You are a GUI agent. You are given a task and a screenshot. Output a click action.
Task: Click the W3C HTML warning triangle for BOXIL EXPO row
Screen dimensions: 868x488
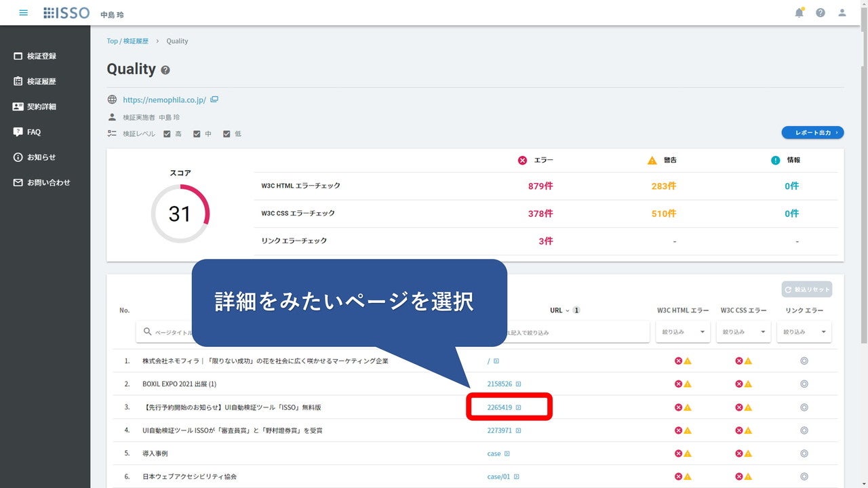[x=687, y=384]
